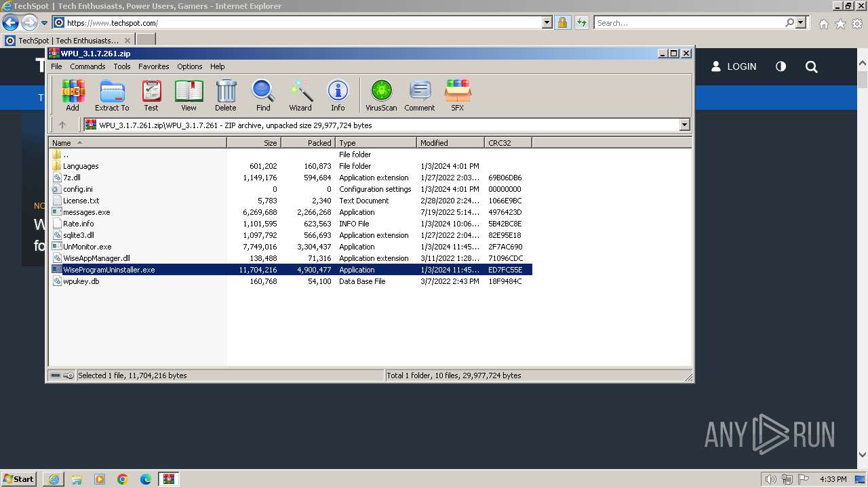Select the 7z.dll file

click(72, 178)
